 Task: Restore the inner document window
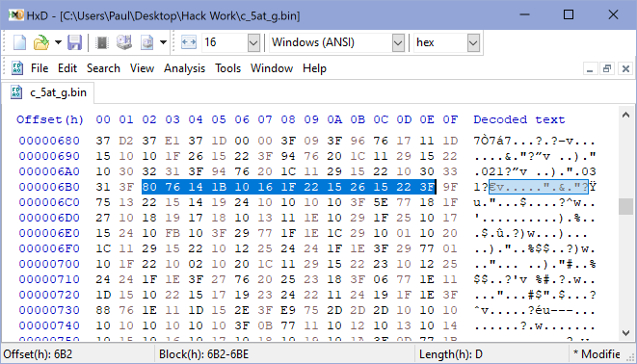point(607,69)
